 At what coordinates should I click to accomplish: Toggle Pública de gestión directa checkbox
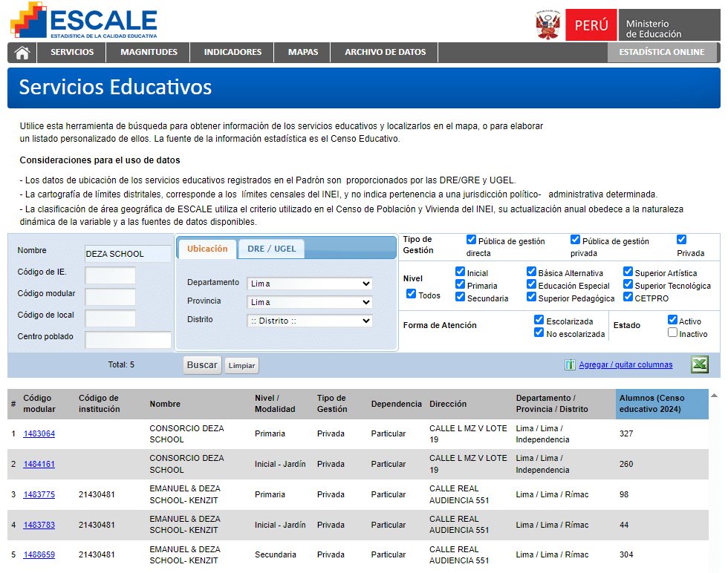pos(471,240)
